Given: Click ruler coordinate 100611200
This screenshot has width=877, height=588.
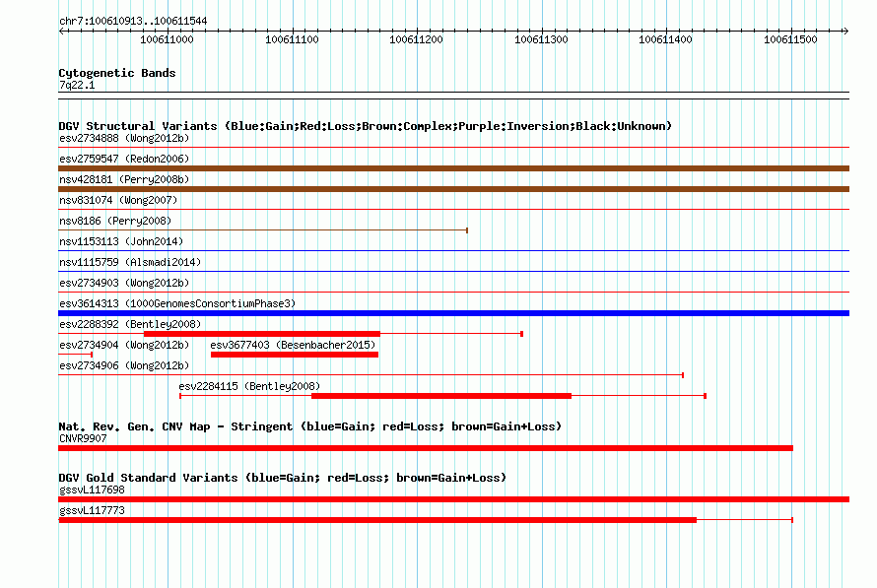Looking at the screenshot, I should click(x=416, y=39).
